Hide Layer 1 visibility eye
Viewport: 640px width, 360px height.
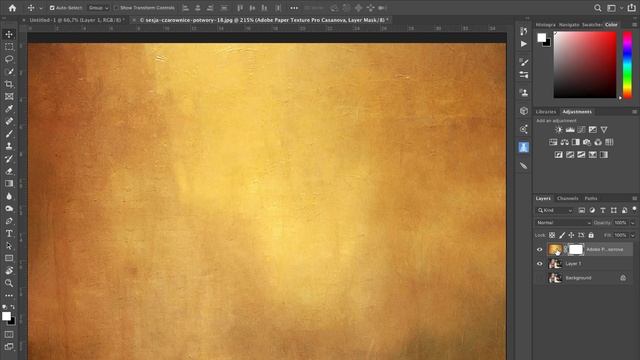540,264
